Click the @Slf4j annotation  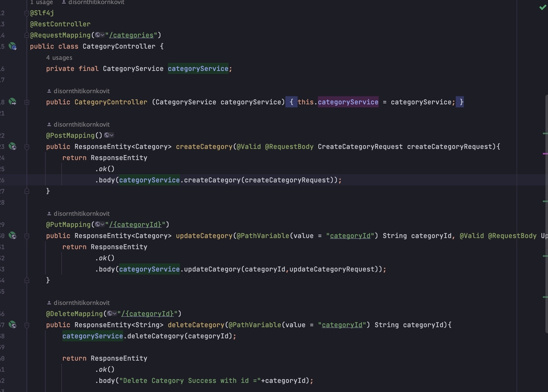click(x=42, y=13)
